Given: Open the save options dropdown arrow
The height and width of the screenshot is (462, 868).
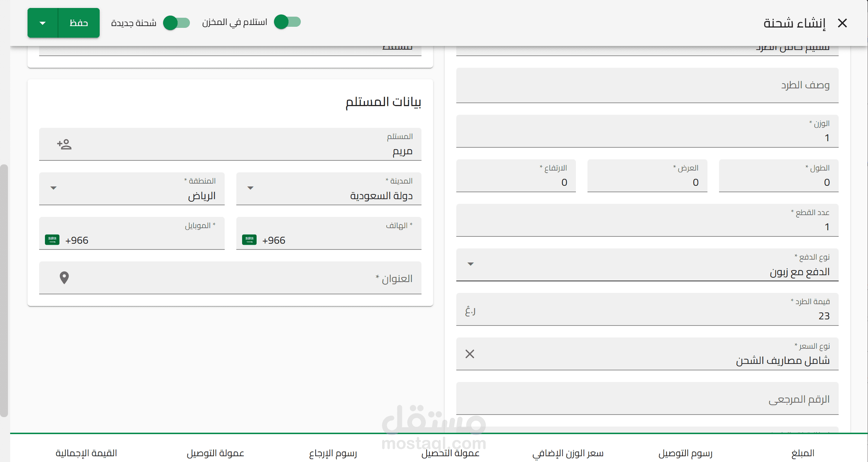Looking at the screenshot, I should 42,23.
